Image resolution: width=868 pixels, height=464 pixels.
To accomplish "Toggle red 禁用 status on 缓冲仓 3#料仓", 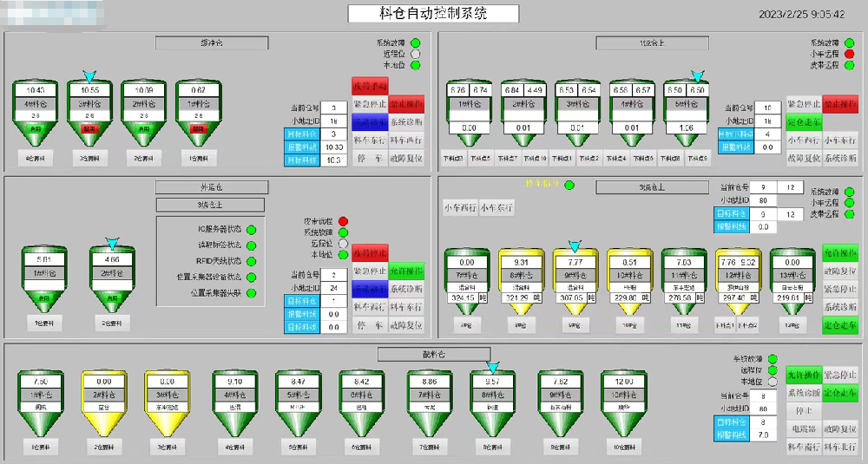I will (x=89, y=127).
